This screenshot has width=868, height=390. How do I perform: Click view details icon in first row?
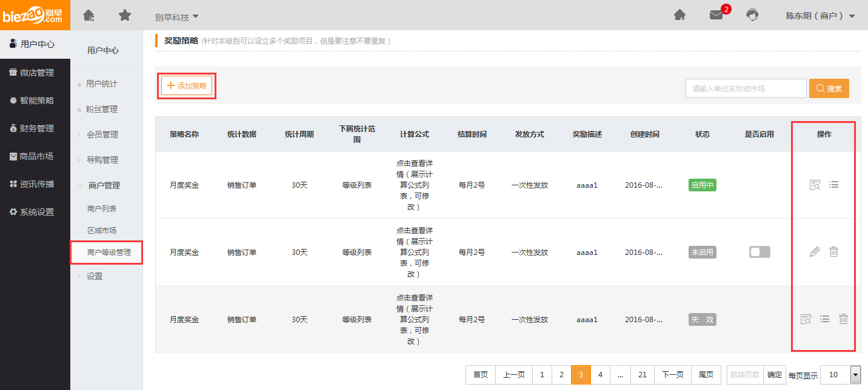815,185
